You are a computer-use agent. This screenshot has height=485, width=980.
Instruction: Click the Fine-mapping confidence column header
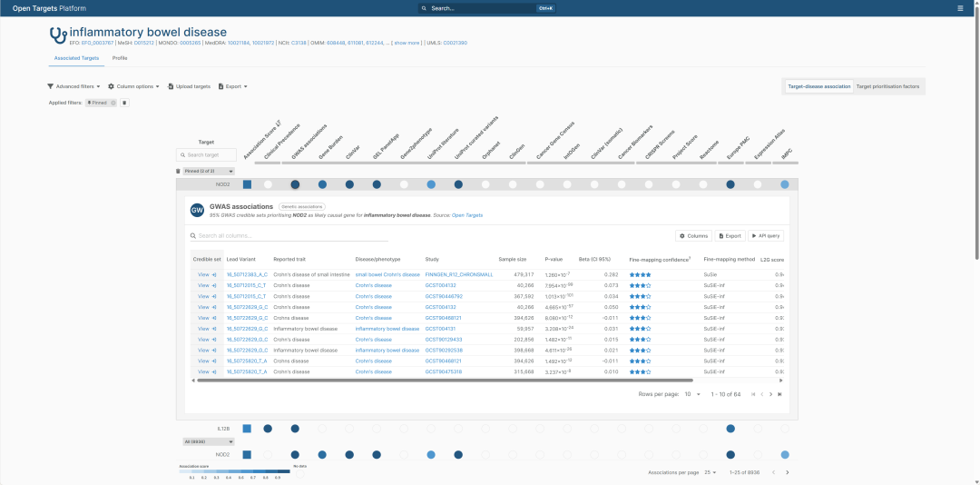(x=660, y=259)
